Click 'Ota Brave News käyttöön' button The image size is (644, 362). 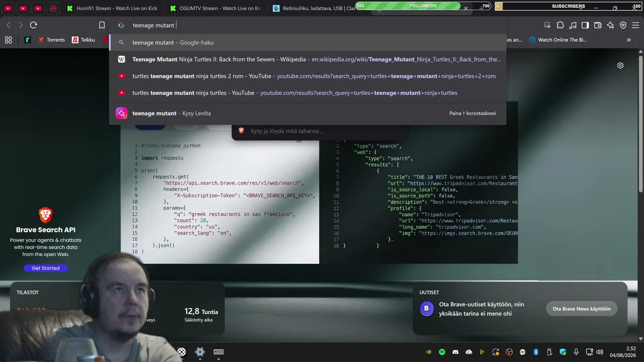582,309
